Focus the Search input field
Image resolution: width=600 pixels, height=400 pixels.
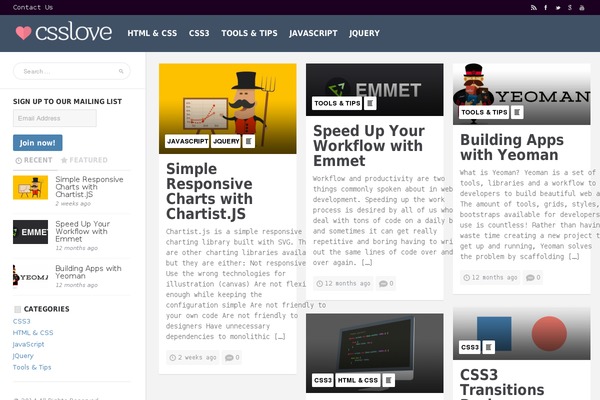tap(72, 71)
